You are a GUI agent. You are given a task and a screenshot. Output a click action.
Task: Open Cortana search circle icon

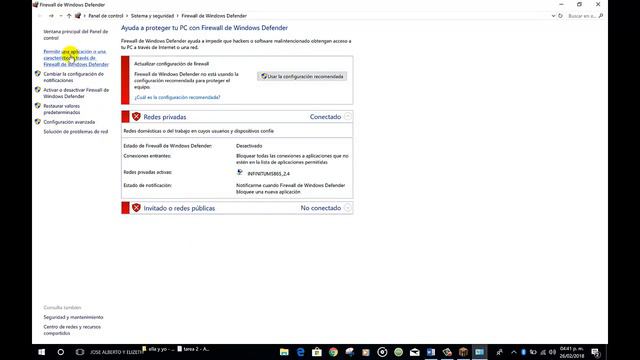click(x=61, y=352)
